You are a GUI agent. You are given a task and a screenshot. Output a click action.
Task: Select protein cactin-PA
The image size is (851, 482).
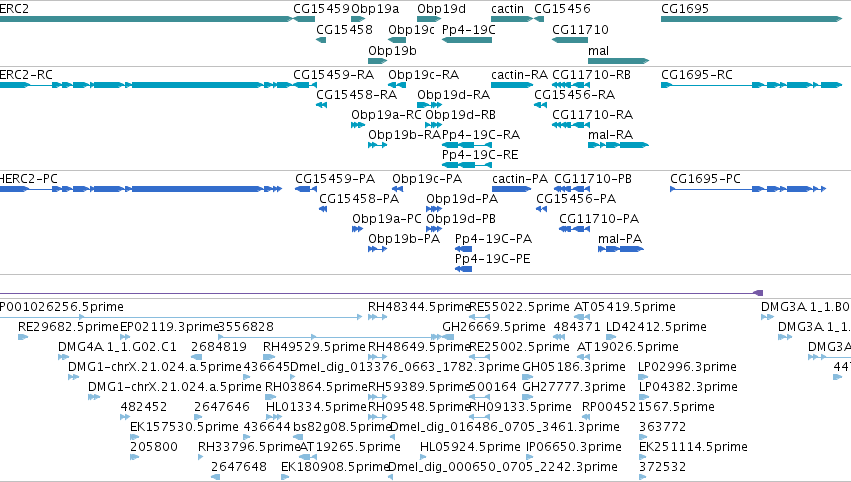coord(520,179)
